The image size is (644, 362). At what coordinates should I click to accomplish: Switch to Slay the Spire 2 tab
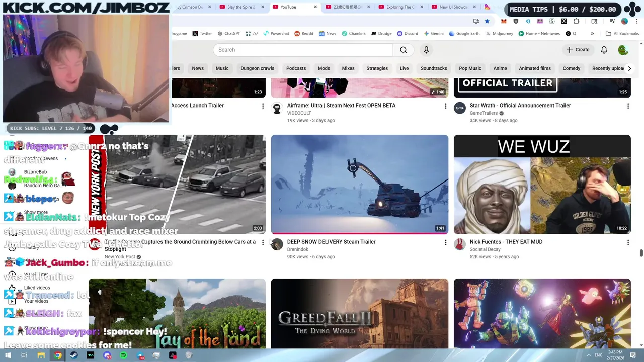pos(242,7)
